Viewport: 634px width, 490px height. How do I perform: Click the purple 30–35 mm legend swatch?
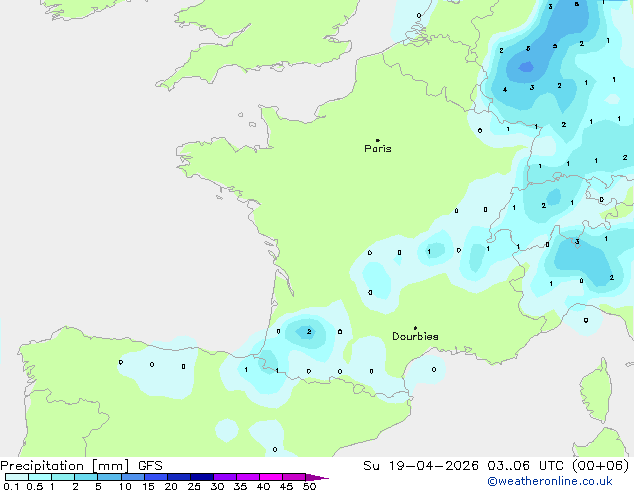point(225,477)
